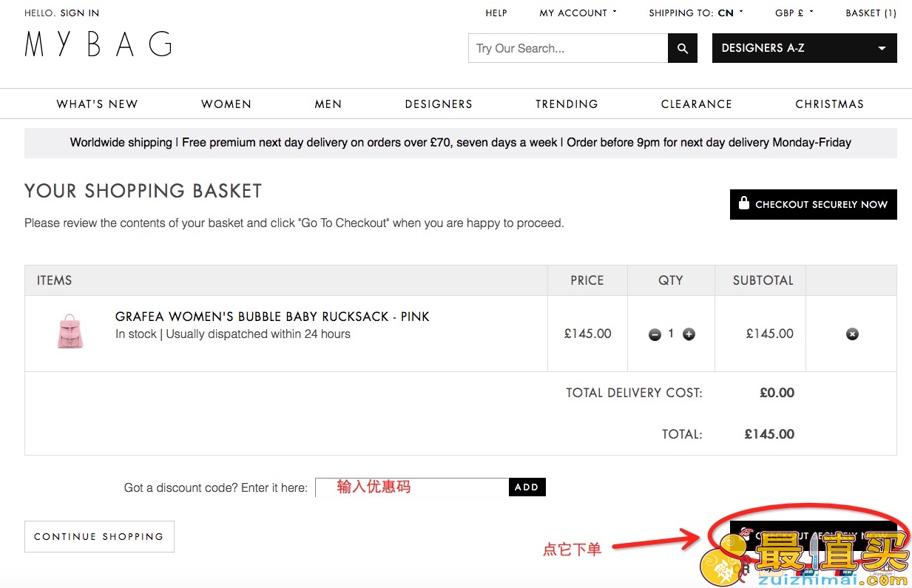
Task: Open the Help link
Action: click(x=496, y=13)
